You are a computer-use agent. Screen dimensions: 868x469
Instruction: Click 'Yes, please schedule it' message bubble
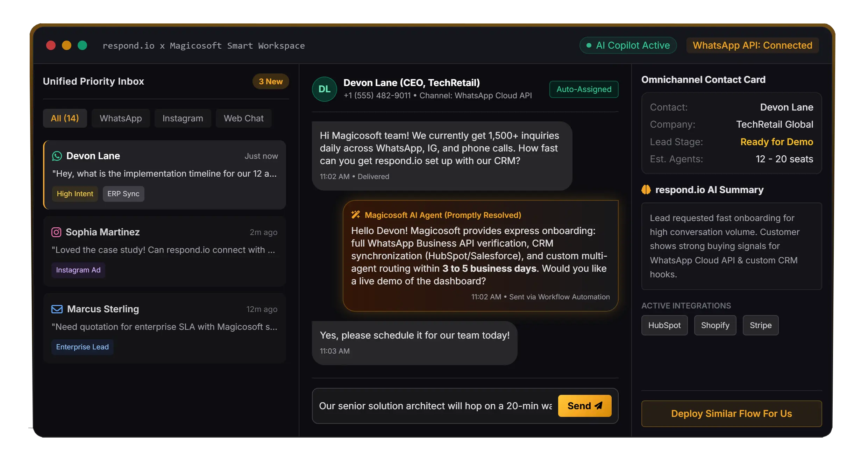[414, 343]
